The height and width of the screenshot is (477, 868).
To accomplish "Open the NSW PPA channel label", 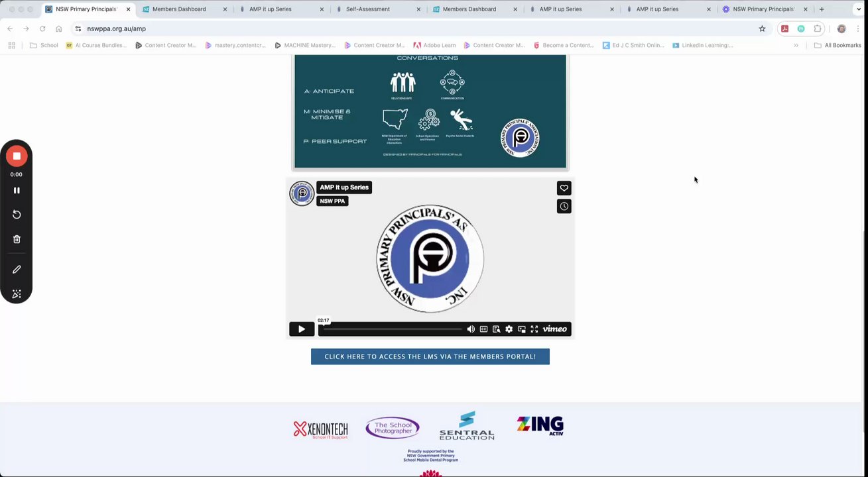I will (332, 201).
